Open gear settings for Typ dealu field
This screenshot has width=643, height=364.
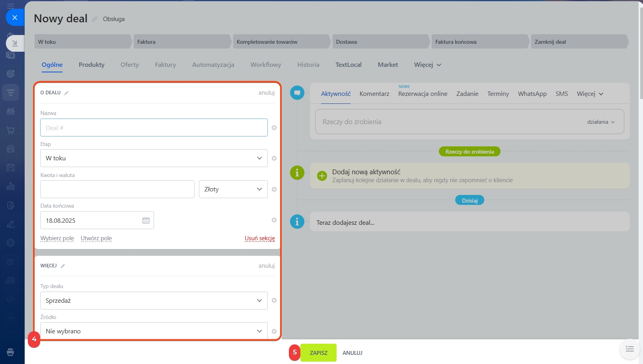[274, 300]
